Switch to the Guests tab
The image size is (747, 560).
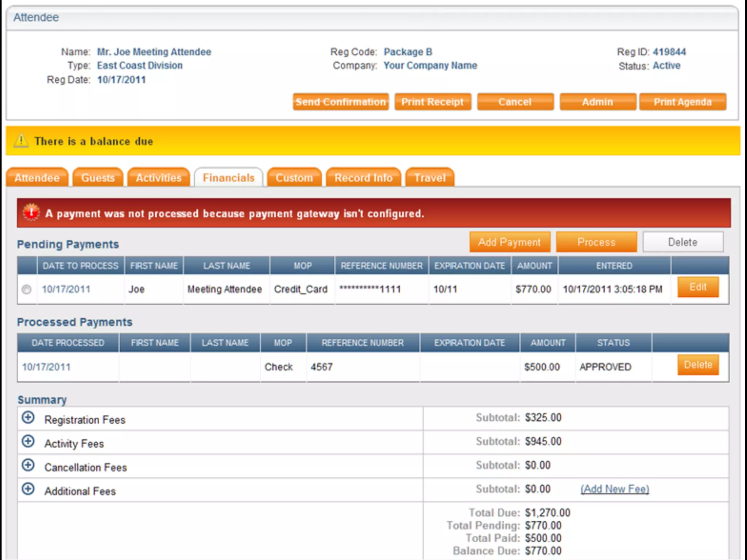point(98,178)
